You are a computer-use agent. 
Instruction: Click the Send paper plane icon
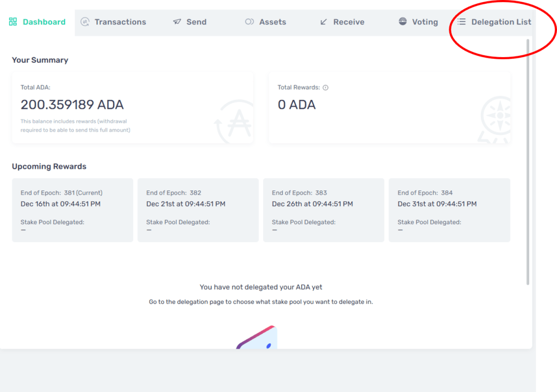(x=177, y=22)
